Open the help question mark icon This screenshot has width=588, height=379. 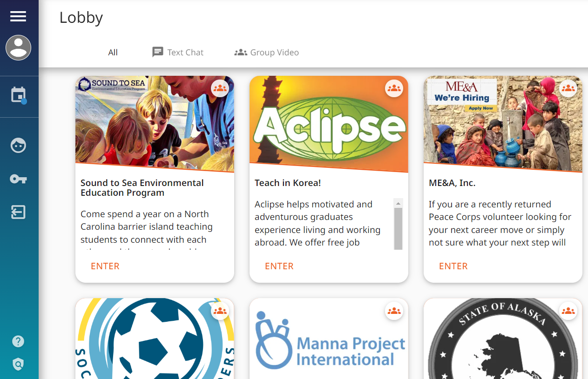pyautogui.click(x=18, y=341)
